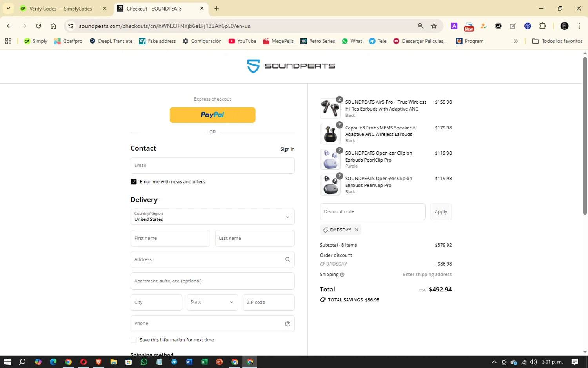Open the Windows Start menu

[7, 362]
